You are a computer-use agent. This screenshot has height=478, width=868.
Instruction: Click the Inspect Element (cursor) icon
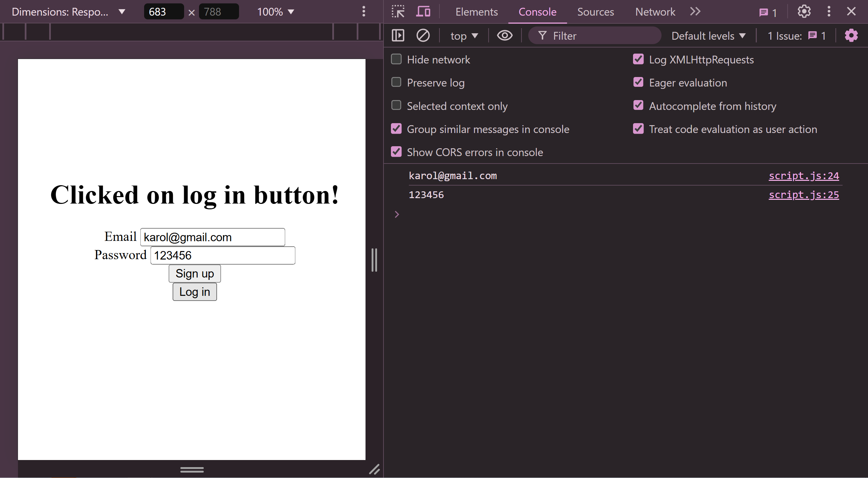(x=399, y=11)
